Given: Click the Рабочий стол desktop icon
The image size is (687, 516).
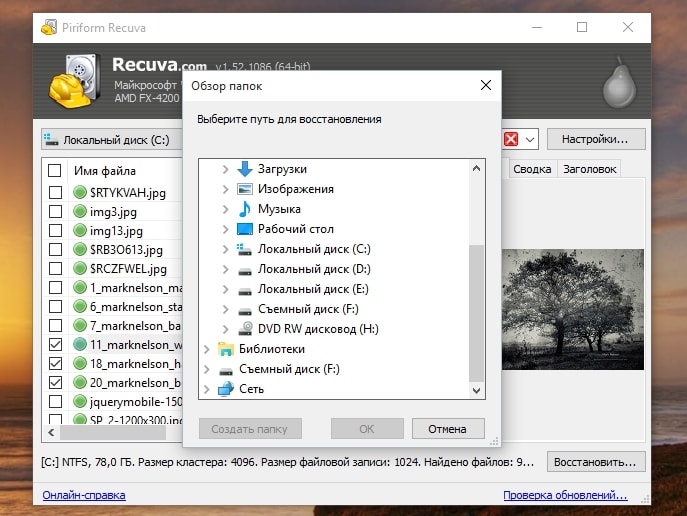Looking at the screenshot, I should tap(244, 229).
